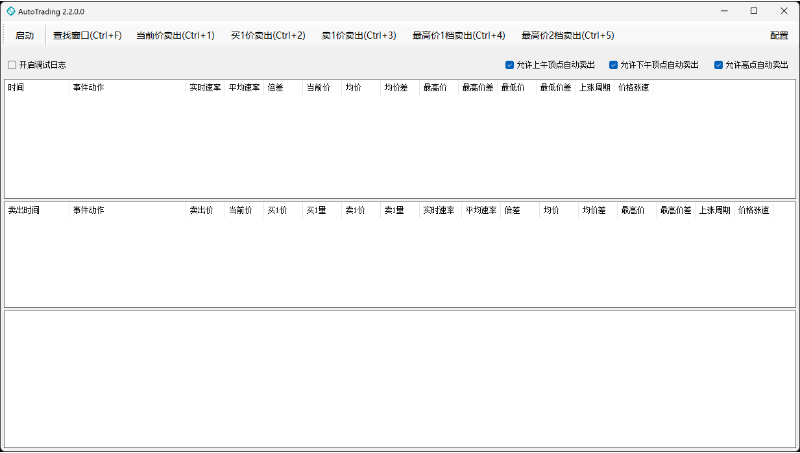Click 均价差 header in the 卖出时间 table
This screenshot has height=453, width=800.
click(x=598, y=210)
